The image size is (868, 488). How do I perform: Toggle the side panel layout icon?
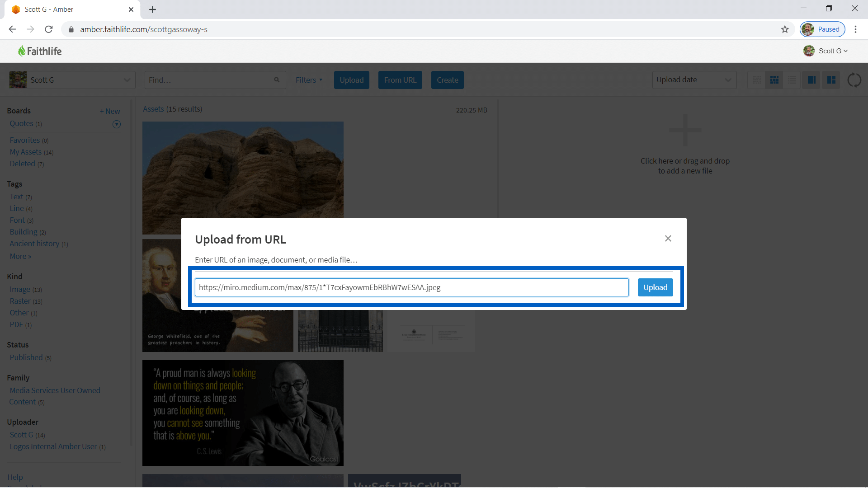(x=811, y=80)
